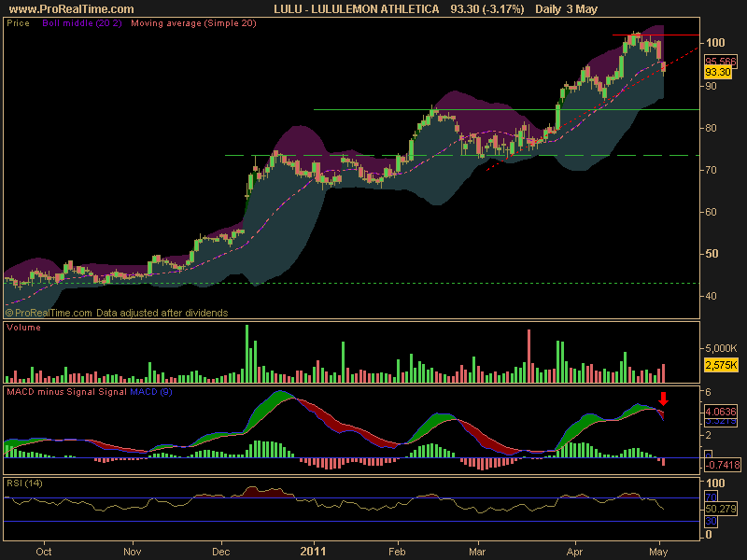This screenshot has width=747, height=560.
Task: Click the 5,000K volume axis label
Action: pyautogui.click(x=721, y=348)
